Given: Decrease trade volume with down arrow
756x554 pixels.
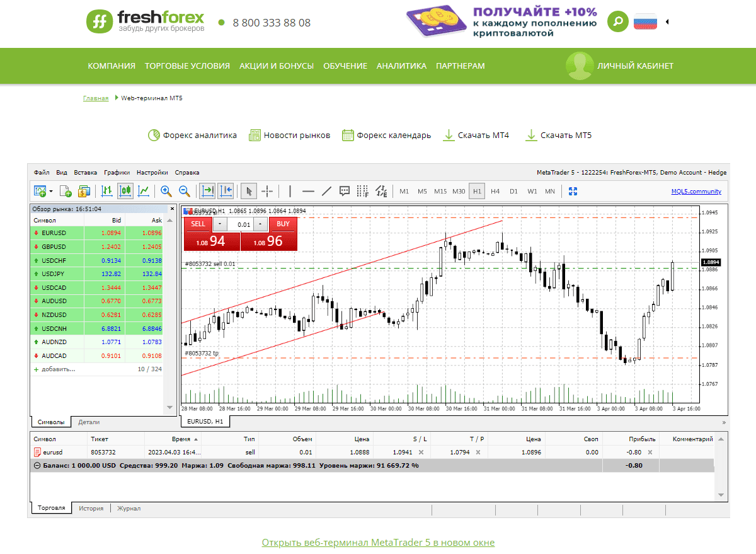Looking at the screenshot, I should point(219,224).
